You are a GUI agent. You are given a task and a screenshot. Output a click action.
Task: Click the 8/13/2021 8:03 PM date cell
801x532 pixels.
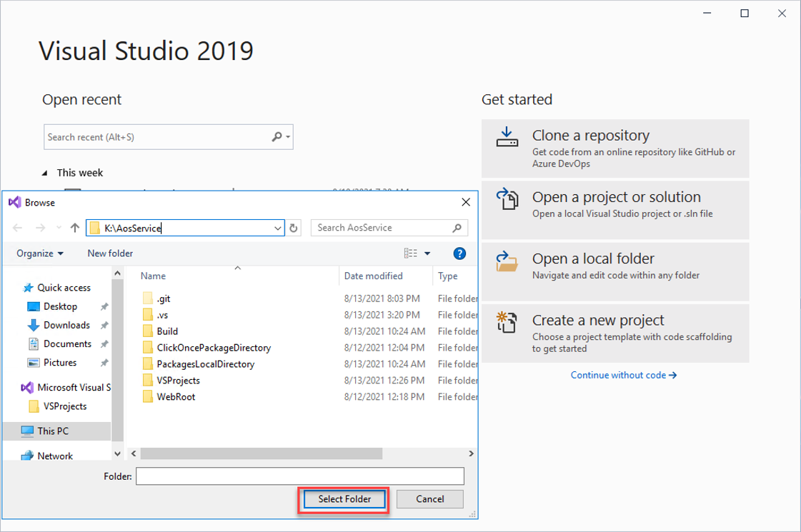tap(382, 298)
